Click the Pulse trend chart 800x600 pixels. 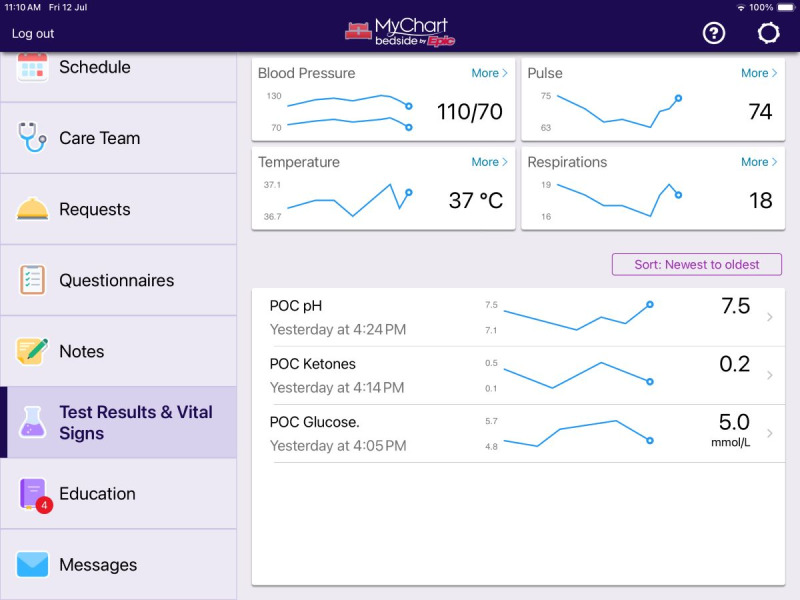click(619, 112)
